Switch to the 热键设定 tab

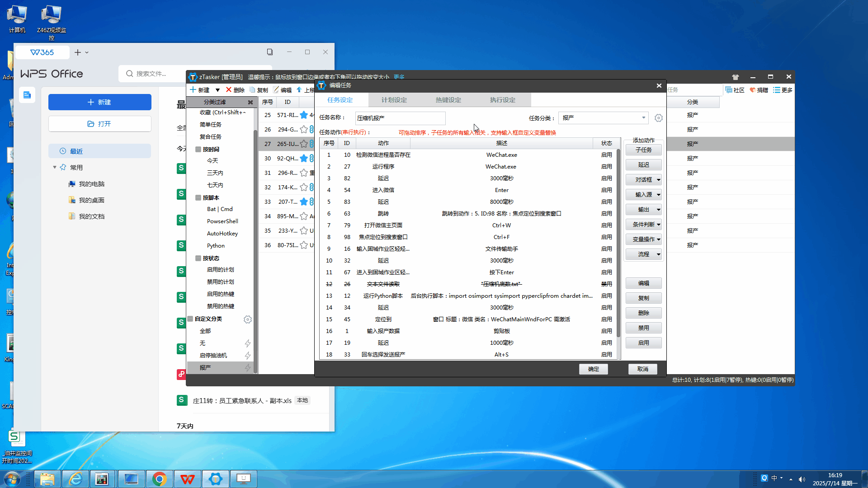click(x=448, y=100)
